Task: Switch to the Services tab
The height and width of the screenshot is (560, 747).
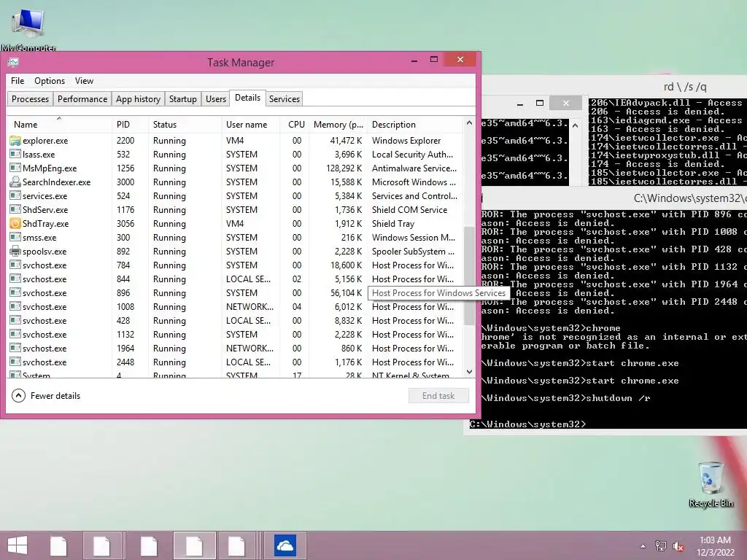Action: click(x=285, y=99)
